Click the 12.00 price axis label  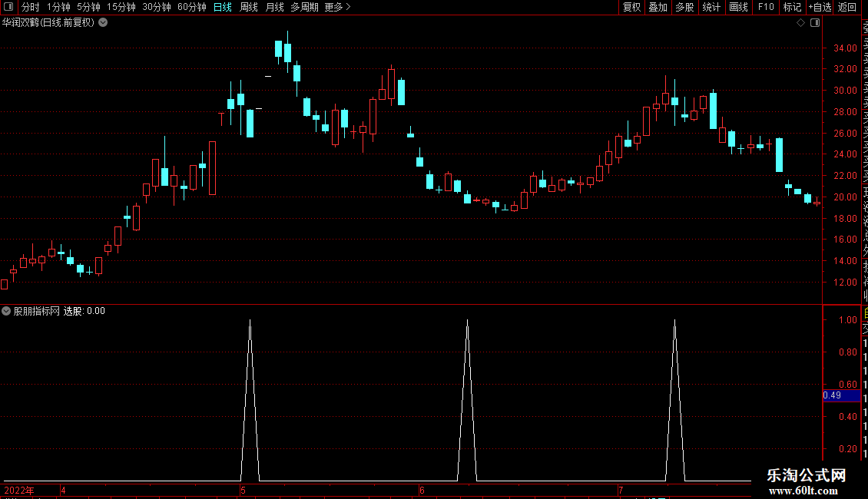pyautogui.click(x=845, y=283)
